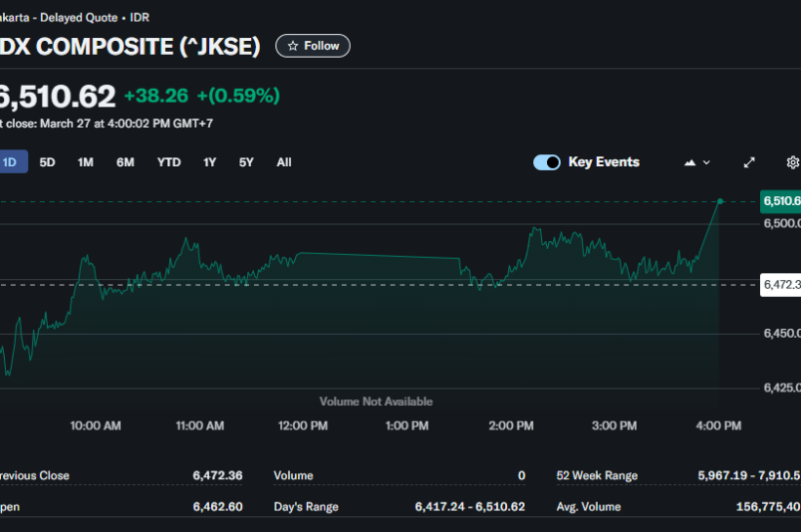Expand chart to full screen

[x=749, y=162]
